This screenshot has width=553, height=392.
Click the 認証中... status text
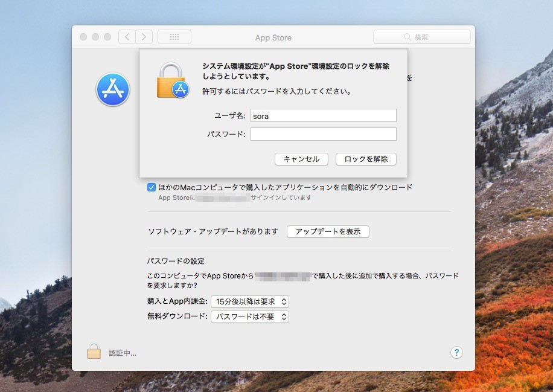(x=123, y=353)
